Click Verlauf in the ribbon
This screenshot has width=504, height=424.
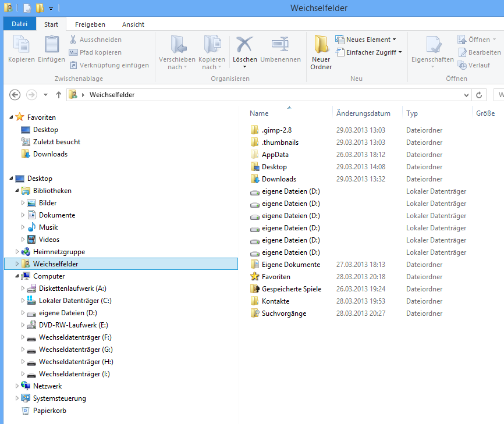474,65
